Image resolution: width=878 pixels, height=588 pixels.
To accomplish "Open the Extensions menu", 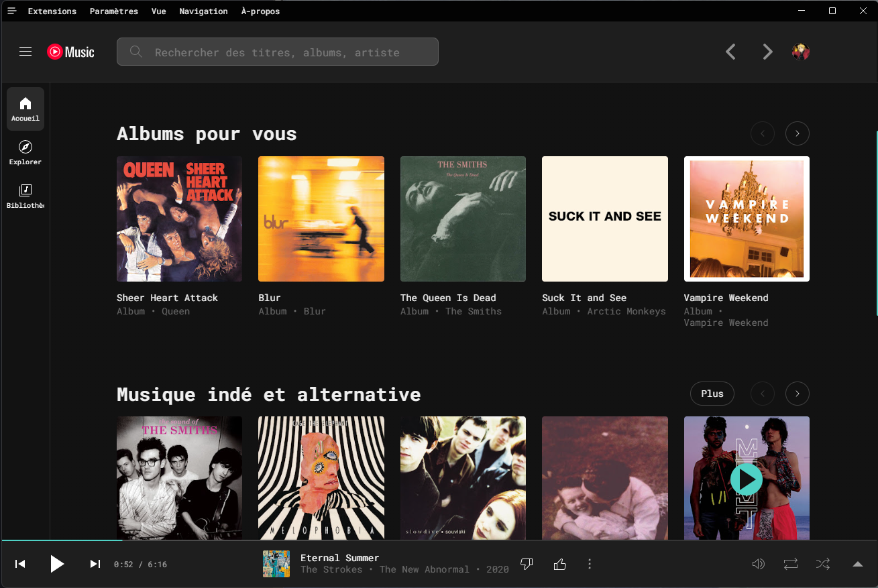I will point(52,11).
